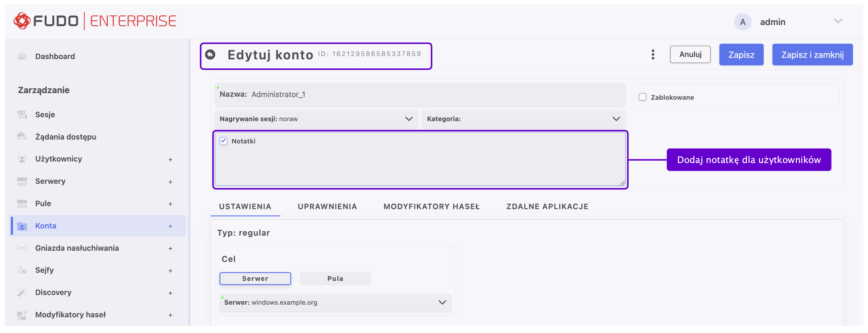Click the Zapisz i zamknij button
This screenshot has width=868, height=333.
812,55
